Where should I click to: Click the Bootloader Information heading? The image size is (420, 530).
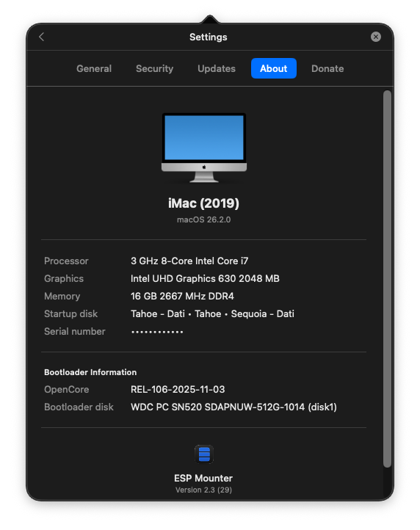90,372
